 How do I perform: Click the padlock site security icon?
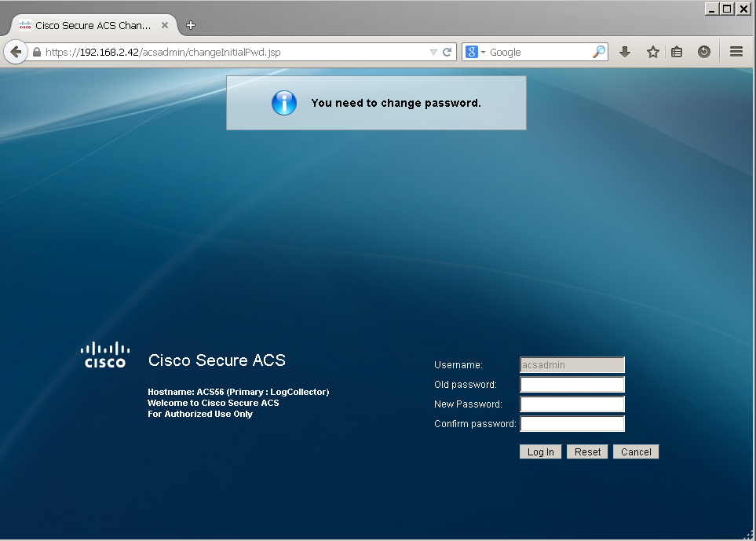[x=37, y=52]
